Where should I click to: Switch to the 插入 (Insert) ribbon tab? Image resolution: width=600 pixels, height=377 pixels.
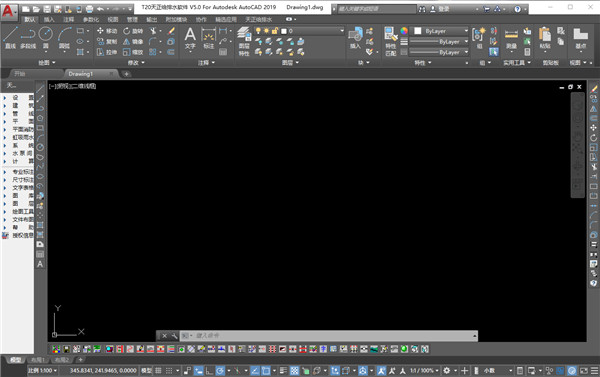coord(49,19)
